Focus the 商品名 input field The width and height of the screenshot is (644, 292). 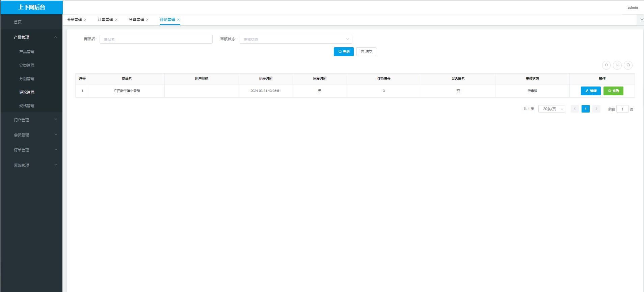pyautogui.click(x=156, y=39)
